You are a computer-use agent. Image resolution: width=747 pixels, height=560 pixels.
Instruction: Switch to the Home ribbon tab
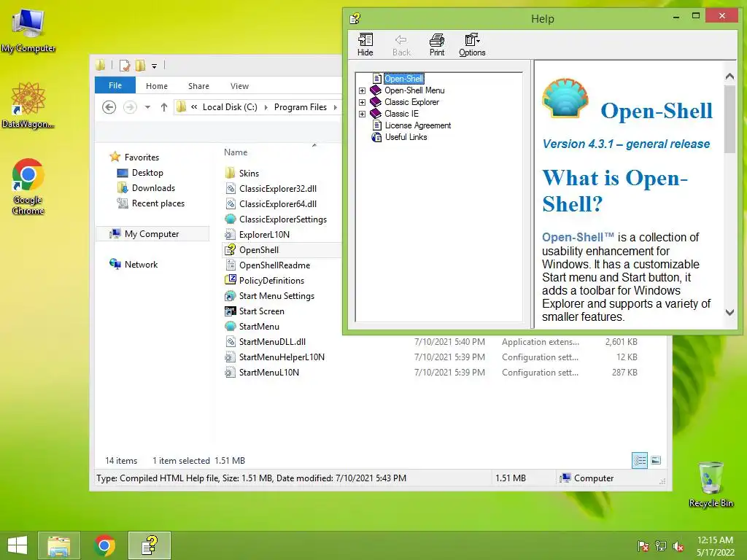click(157, 86)
